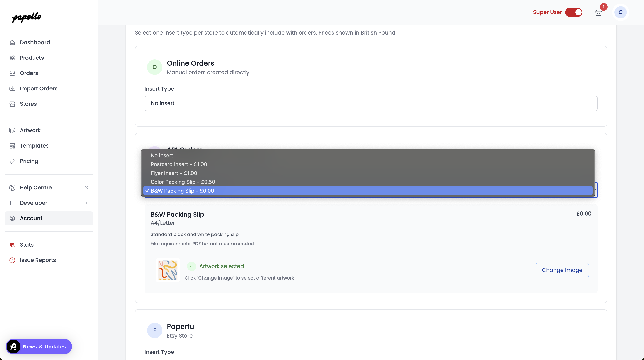The image size is (644, 360).
Task: Choose Postcard Insert - £1.00 option
Action: click(368, 164)
